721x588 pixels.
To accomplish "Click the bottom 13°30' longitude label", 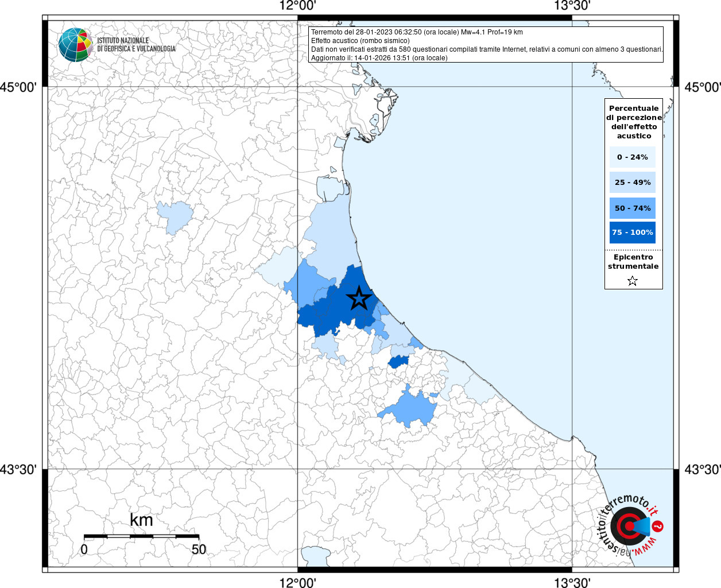I will [572, 583].
